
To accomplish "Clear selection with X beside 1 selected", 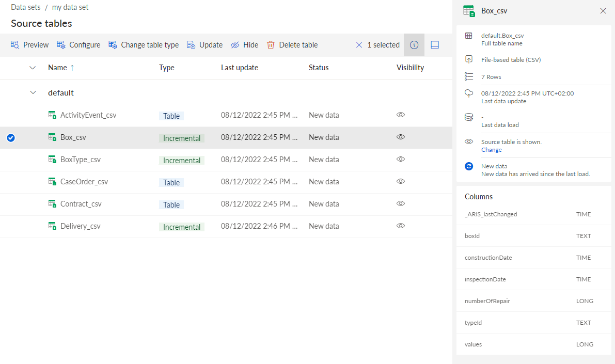I will pos(359,45).
